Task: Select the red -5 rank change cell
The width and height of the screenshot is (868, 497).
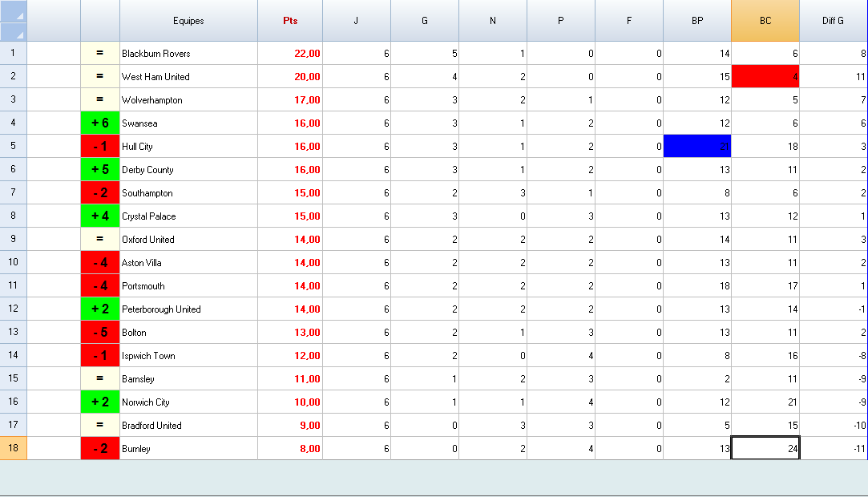Action: [100, 332]
